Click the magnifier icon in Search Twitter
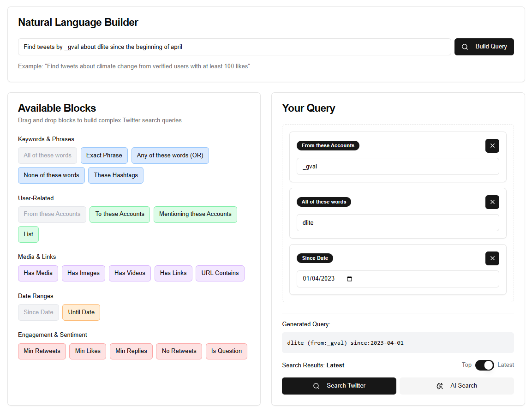Viewport: 532px width, 413px height. (316, 386)
